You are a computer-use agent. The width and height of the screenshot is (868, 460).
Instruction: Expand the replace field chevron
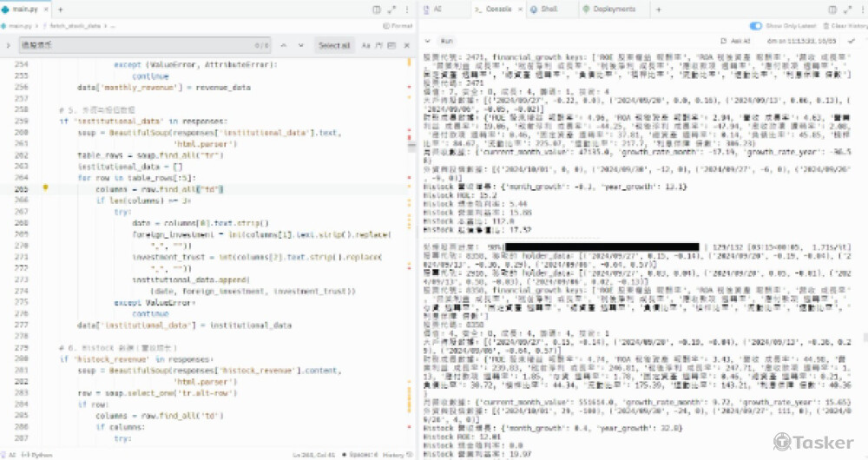click(8, 45)
